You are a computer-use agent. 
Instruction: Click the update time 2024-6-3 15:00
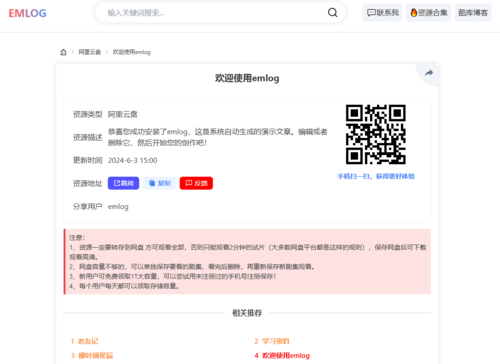pos(132,160)
